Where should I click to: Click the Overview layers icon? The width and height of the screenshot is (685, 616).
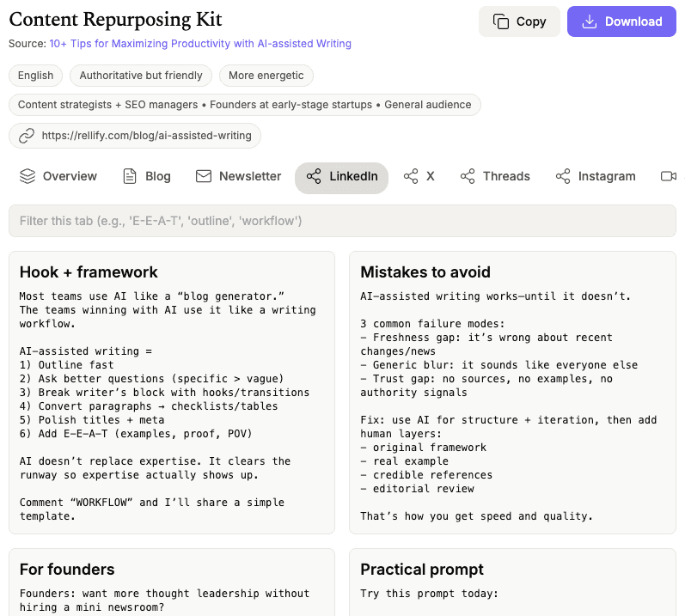pos(28,176)
